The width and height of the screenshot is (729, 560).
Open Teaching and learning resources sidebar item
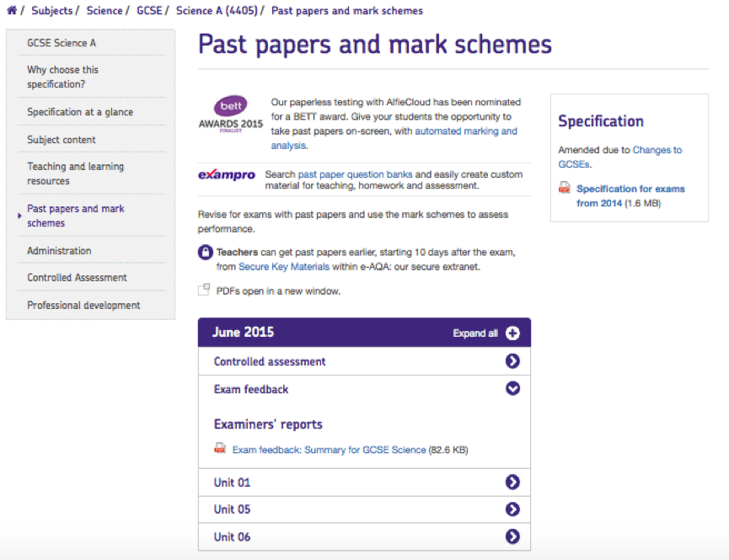[x=75, y=173]
